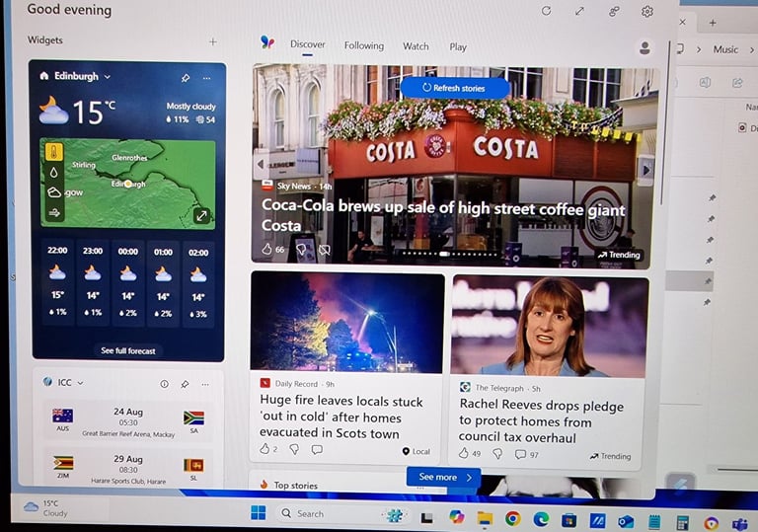Switch to the Discover tab
Image resolution: width=758 pixels, height=532 pixels.
[x=308, y=44]
